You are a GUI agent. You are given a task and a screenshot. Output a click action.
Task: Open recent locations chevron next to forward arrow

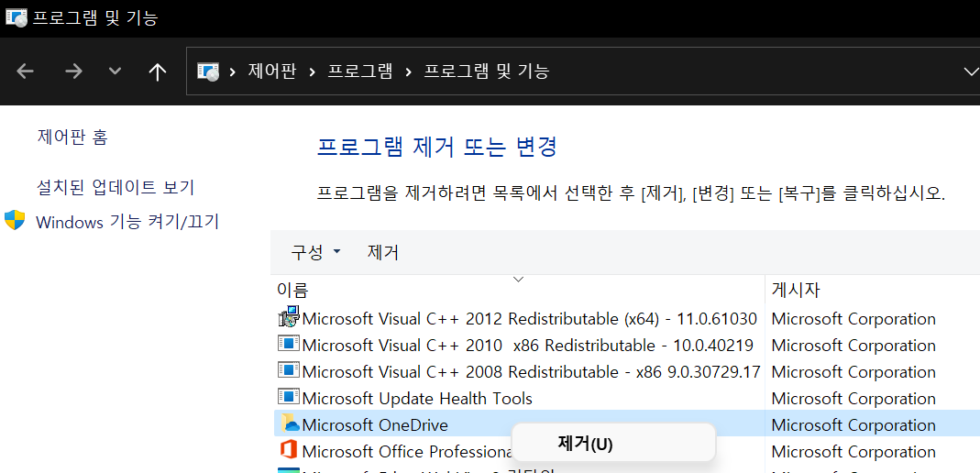pyautogui.click(x=115, y=71)
